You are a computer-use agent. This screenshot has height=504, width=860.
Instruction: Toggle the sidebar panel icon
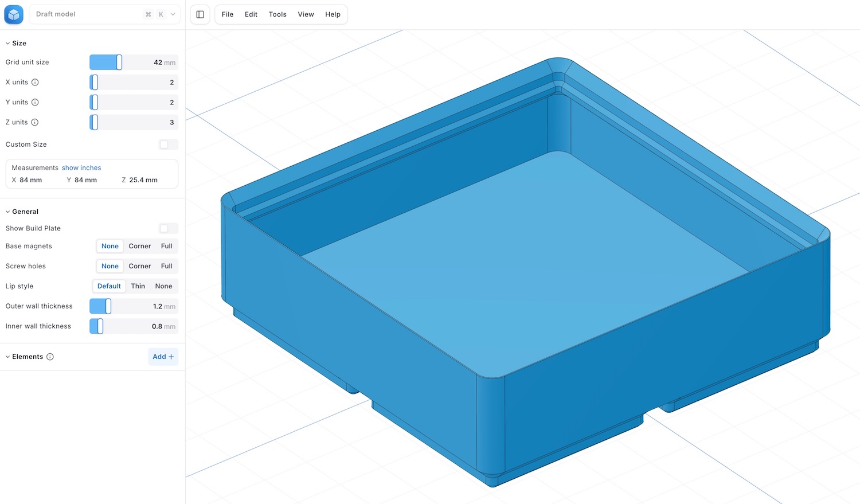(200, 14)
